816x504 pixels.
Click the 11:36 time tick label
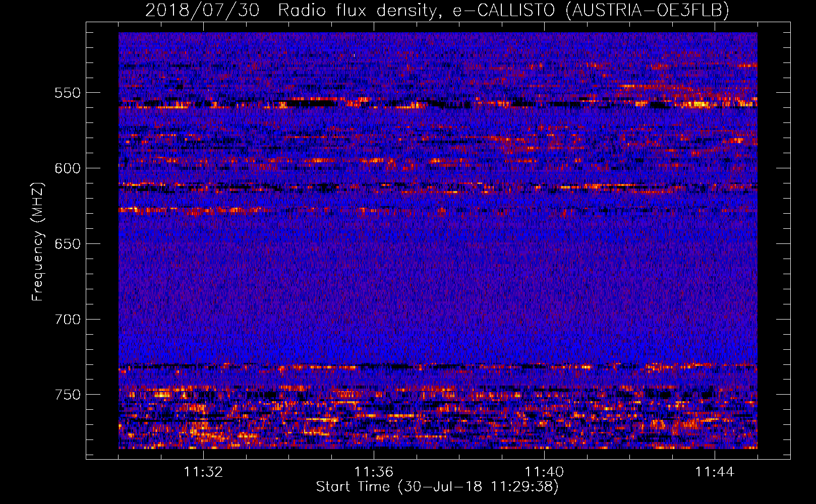click(374, 472)
